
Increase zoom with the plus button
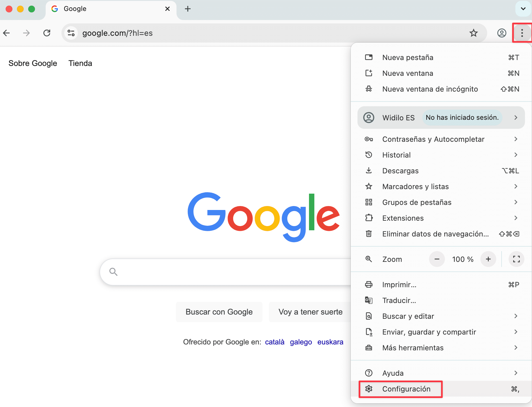[488, 259]
